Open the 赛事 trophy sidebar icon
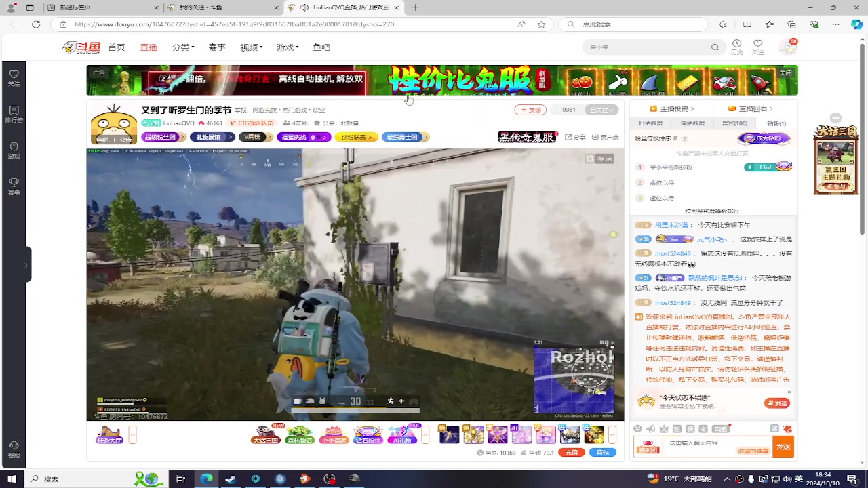 click(14, 186)
